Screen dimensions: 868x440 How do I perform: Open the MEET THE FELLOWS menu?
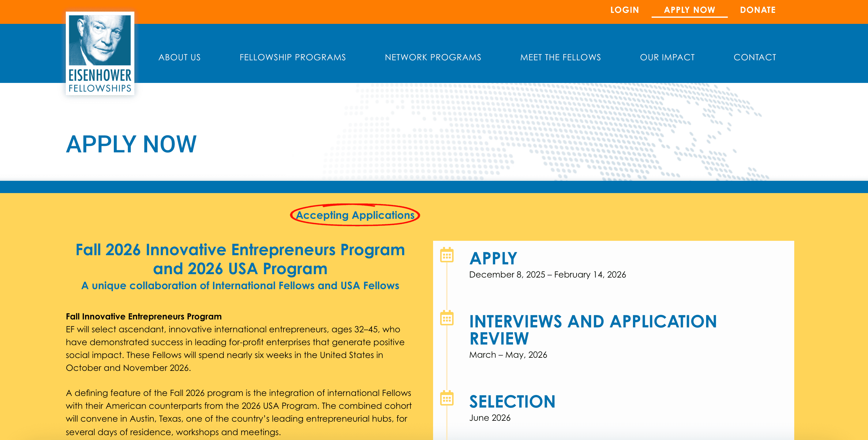561,57
